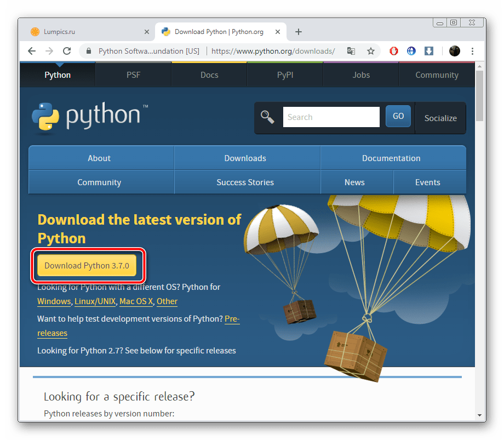Click the page vertical scrollbar thumb
This screenshot has width=504, height=440.
click(479, 96)
